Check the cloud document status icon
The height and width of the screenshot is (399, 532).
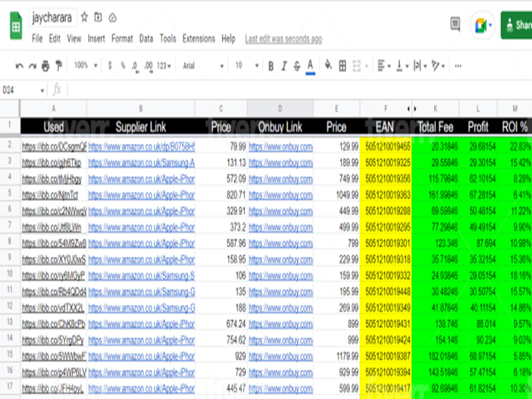(113, 18)
